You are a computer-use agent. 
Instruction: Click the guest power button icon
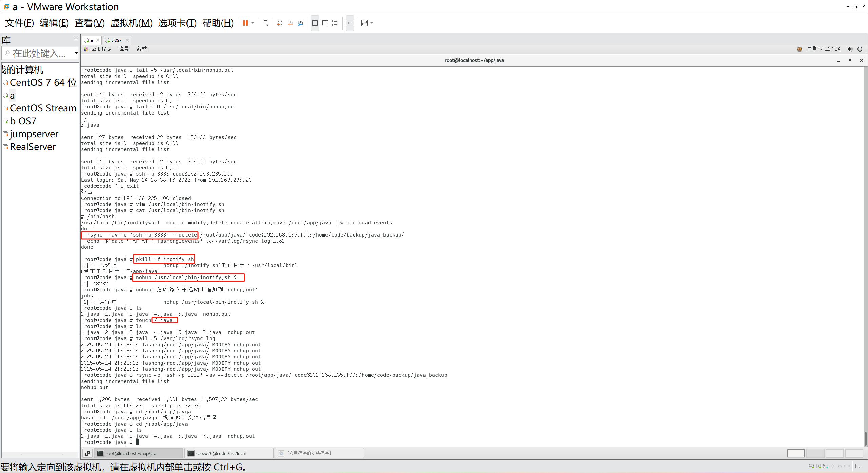click(860, 49)
